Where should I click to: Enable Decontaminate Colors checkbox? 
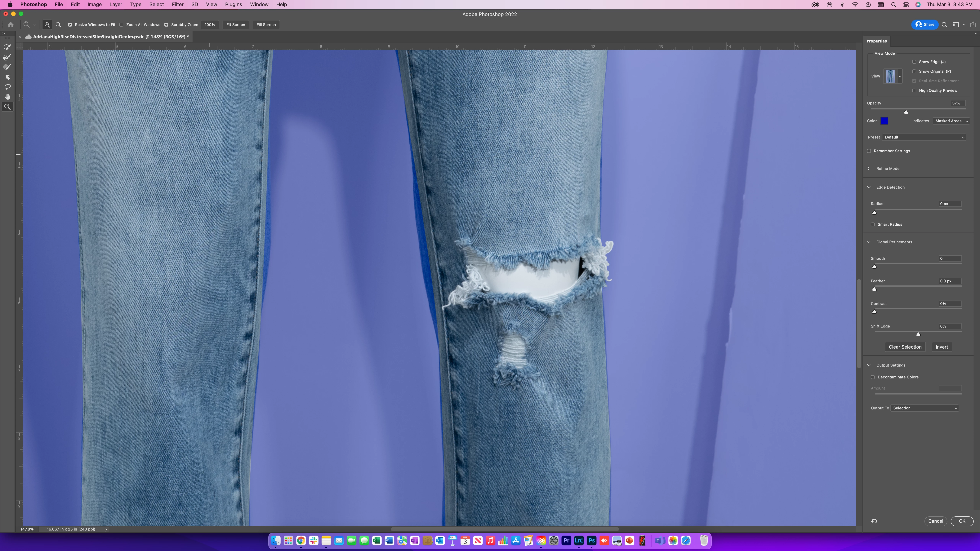[873, 377]
